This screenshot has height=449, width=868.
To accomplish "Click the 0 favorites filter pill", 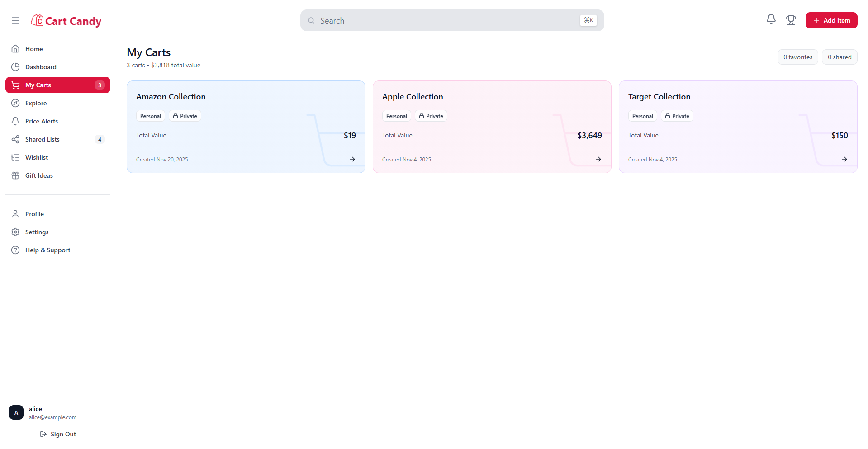I will 797,57.
